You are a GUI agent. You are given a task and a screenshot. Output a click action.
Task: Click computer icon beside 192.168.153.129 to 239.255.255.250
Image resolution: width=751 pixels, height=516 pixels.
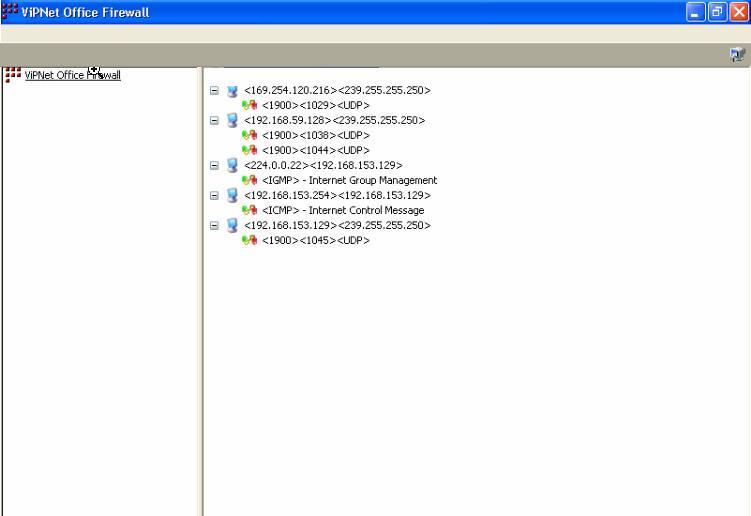pos(232,225)
